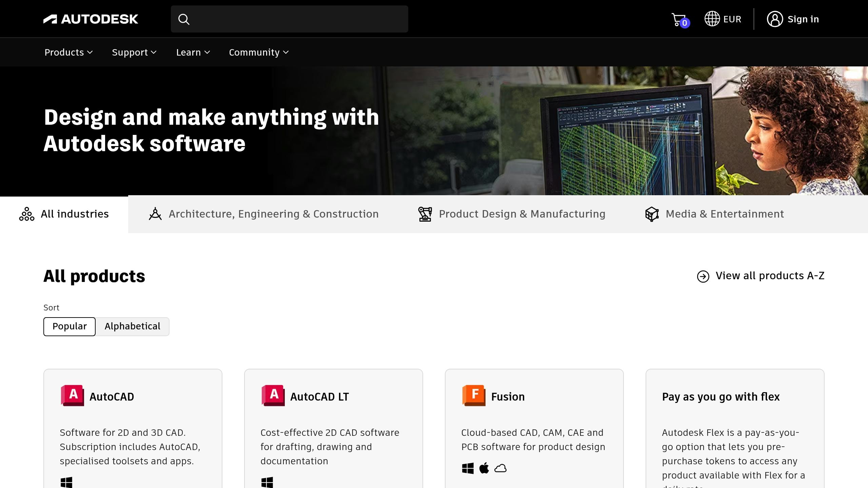Image resolution: width=868 pixels, height=488 pixels.
Task: Click the AutoCAD description text
Action: click(130, 447)
